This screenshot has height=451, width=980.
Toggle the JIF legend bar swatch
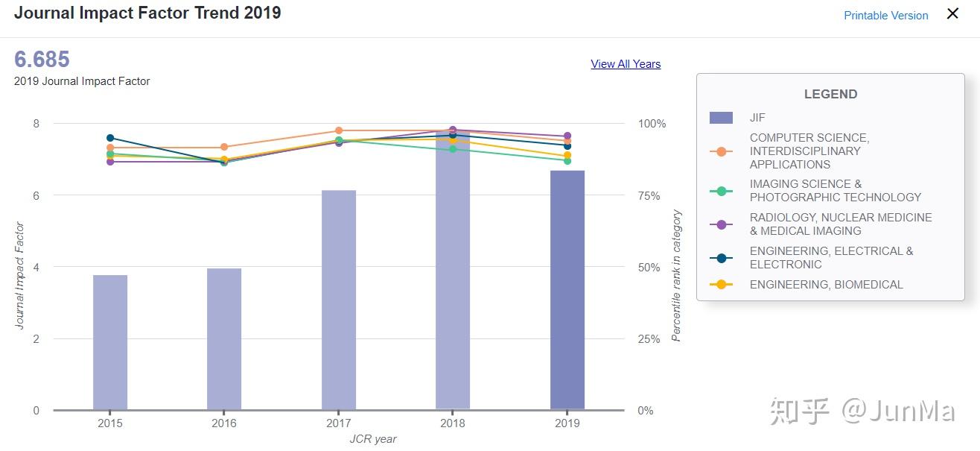pos(721,117)
